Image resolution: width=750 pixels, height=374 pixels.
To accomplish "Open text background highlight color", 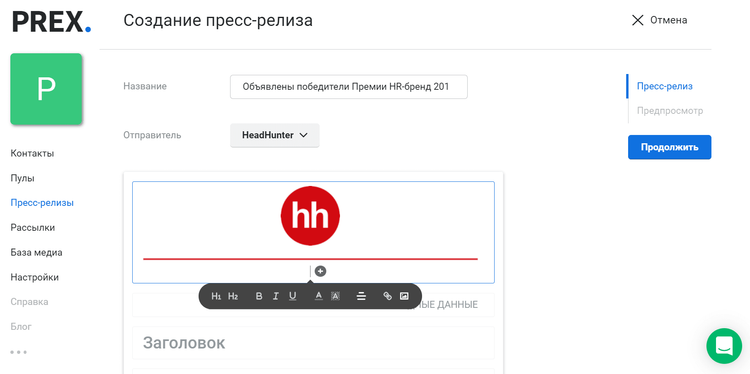I will [335, 297].
